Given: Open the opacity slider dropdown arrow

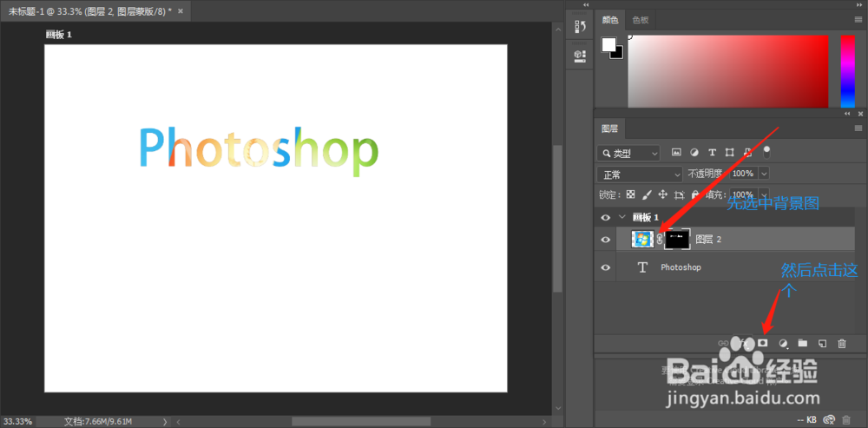Looking at the screenshot, I should pos(765,174).
